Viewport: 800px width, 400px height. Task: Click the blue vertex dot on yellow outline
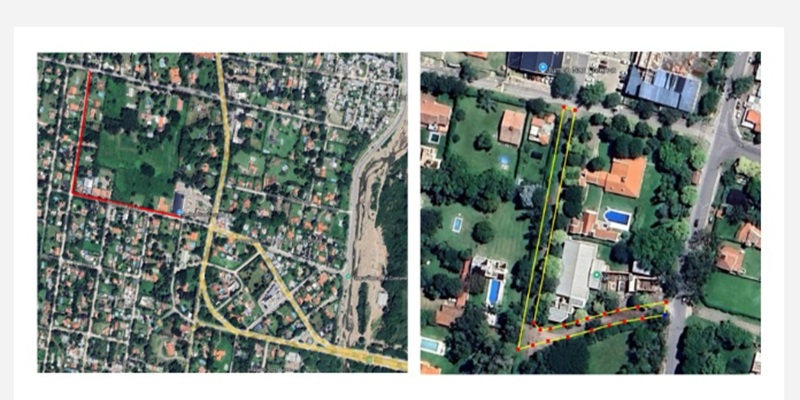(x=665, y=316)
